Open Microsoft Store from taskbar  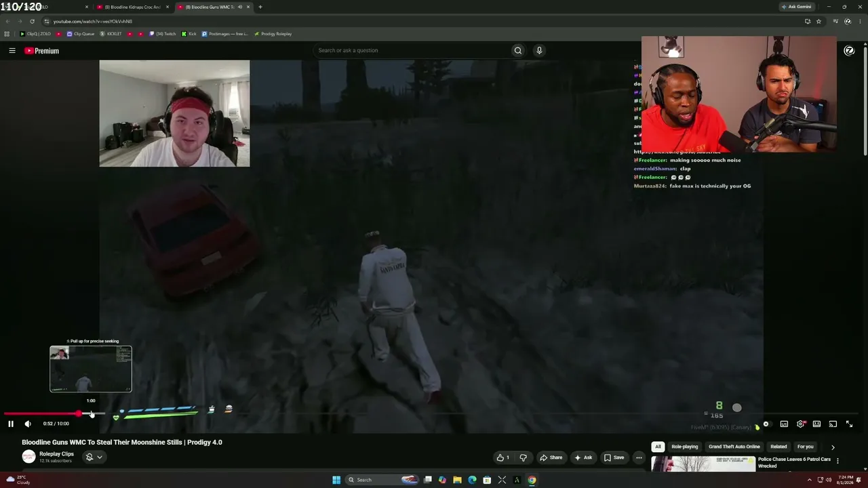click(487, 480)
